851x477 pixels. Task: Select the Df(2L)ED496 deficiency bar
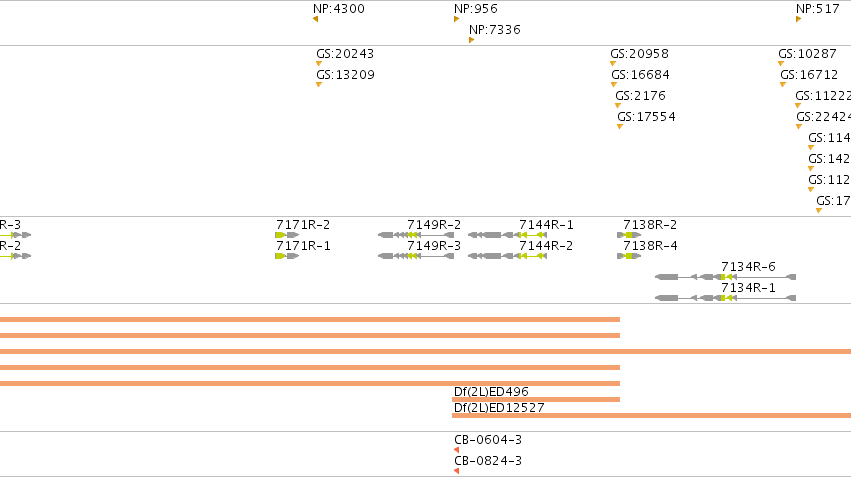tap(536, 399)
